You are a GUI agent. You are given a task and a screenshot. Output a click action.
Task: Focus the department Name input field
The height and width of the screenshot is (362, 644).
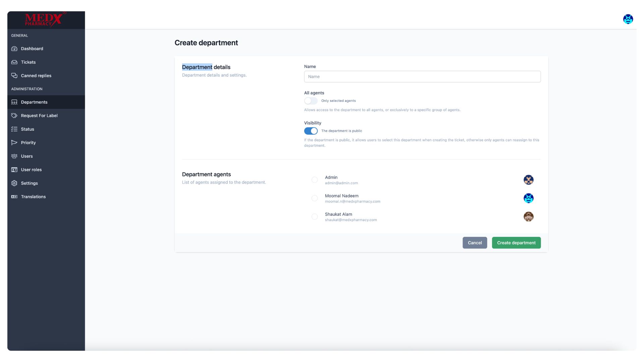click(422, 76)
